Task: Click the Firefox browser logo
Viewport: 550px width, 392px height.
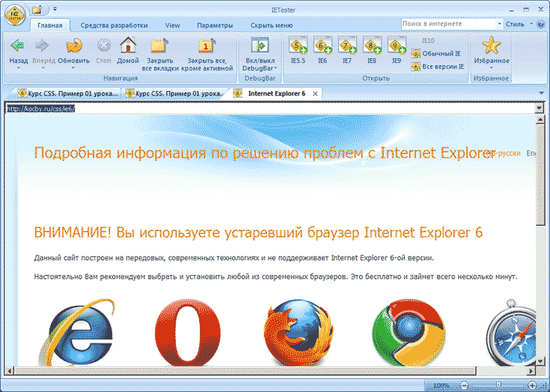Action: click(298, 332)
